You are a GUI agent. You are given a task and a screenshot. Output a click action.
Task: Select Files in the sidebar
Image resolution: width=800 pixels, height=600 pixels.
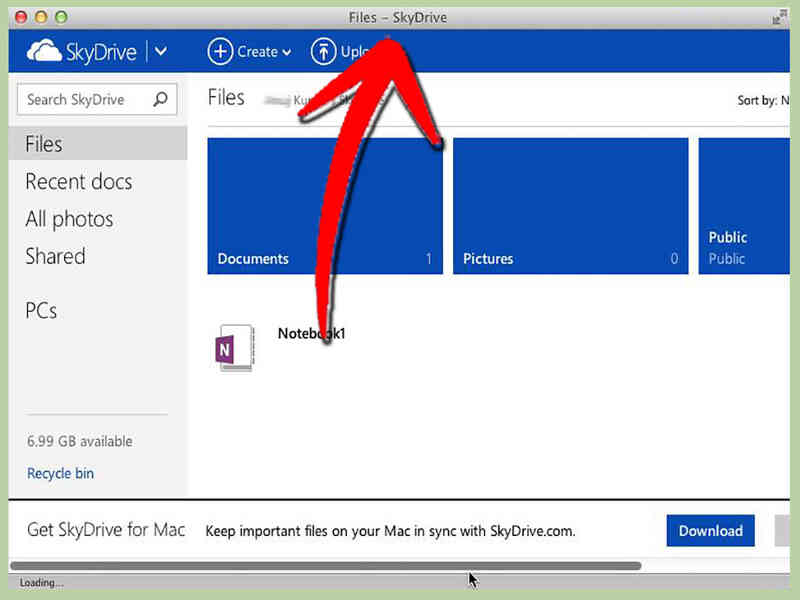click(98, 144)
